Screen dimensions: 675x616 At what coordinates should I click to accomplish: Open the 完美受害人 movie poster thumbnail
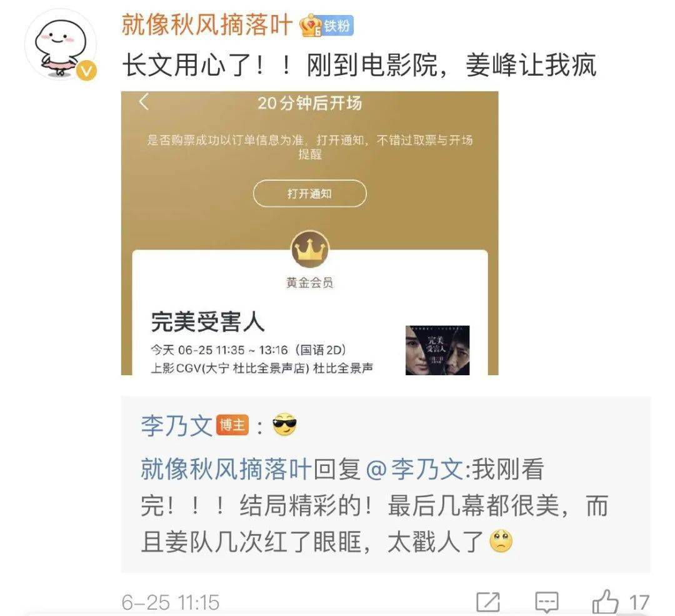coord(437,350)
